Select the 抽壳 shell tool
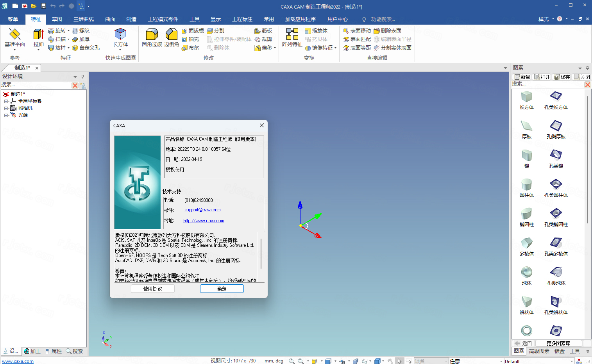Screen dimensions: 592x364 click(190, 39)
